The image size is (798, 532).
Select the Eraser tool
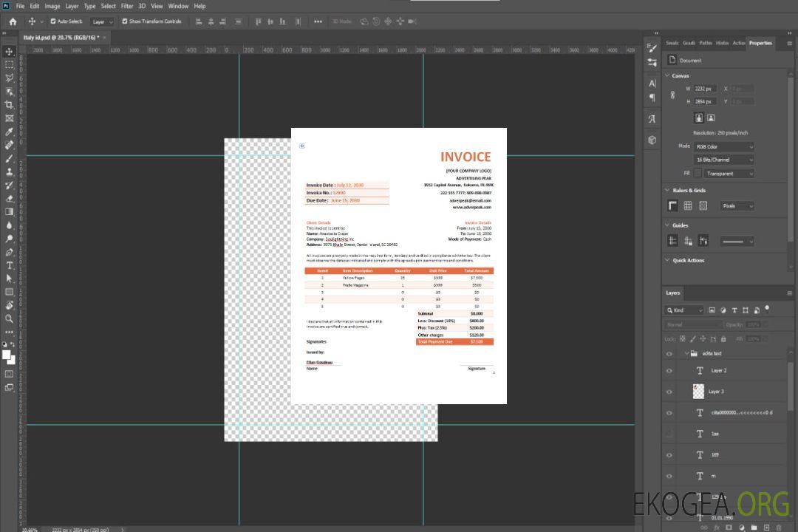[x=10, y=198]
